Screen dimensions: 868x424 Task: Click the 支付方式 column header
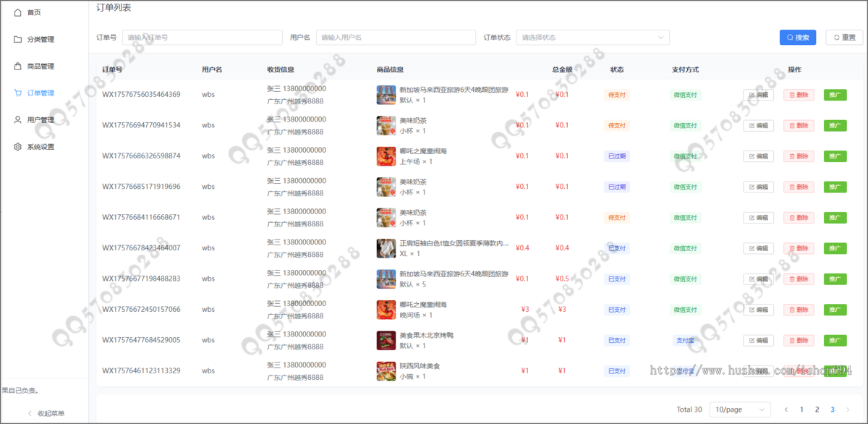tap(685, 69)
